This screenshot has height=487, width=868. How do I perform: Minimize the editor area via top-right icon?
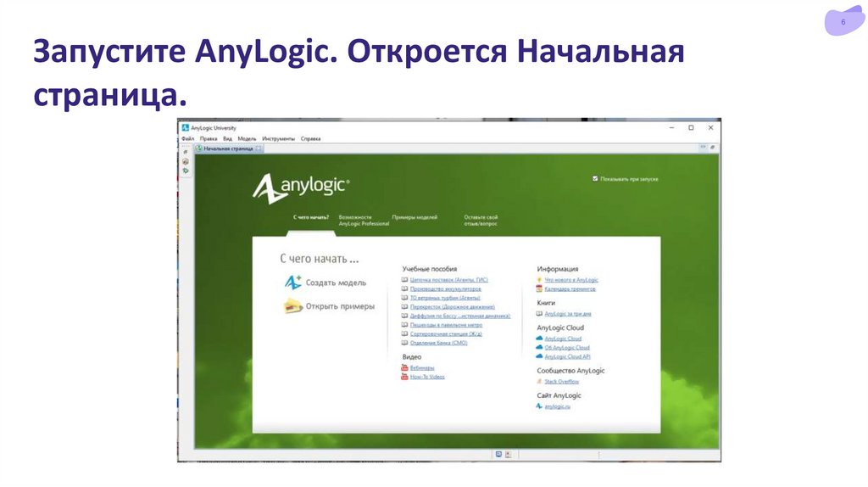tap(703, 148)
